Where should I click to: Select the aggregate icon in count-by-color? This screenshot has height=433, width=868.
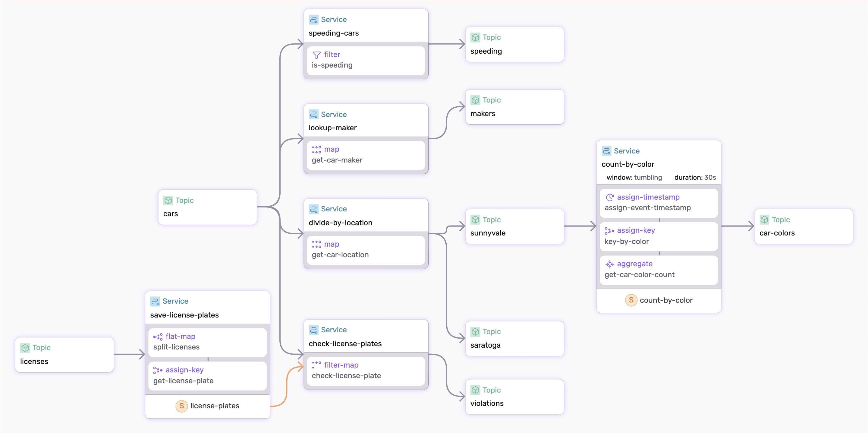[610, 264]
